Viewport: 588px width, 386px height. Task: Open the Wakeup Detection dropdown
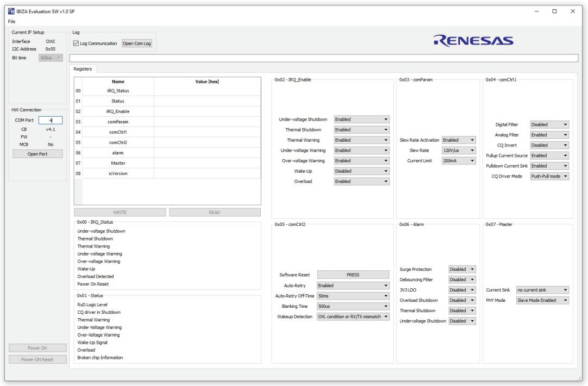353,317
